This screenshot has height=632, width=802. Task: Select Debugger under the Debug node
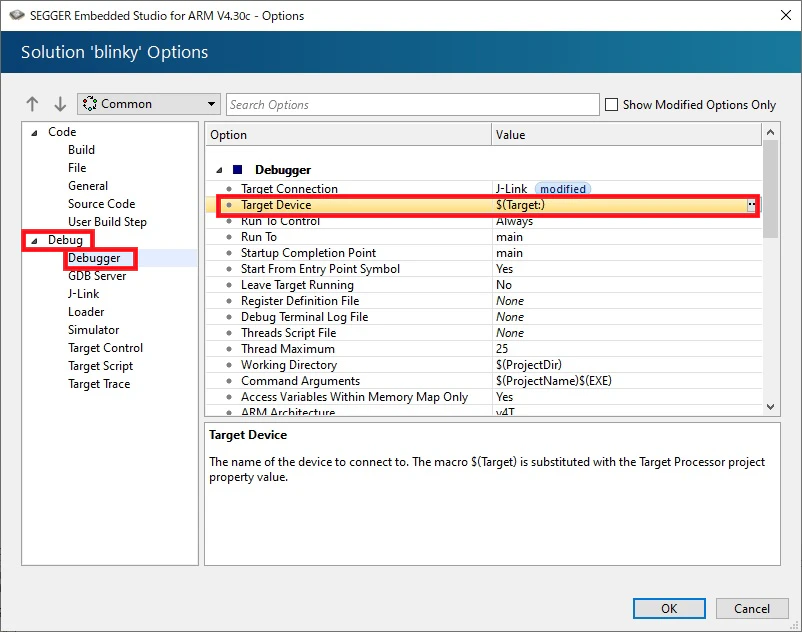coord(94,258)
